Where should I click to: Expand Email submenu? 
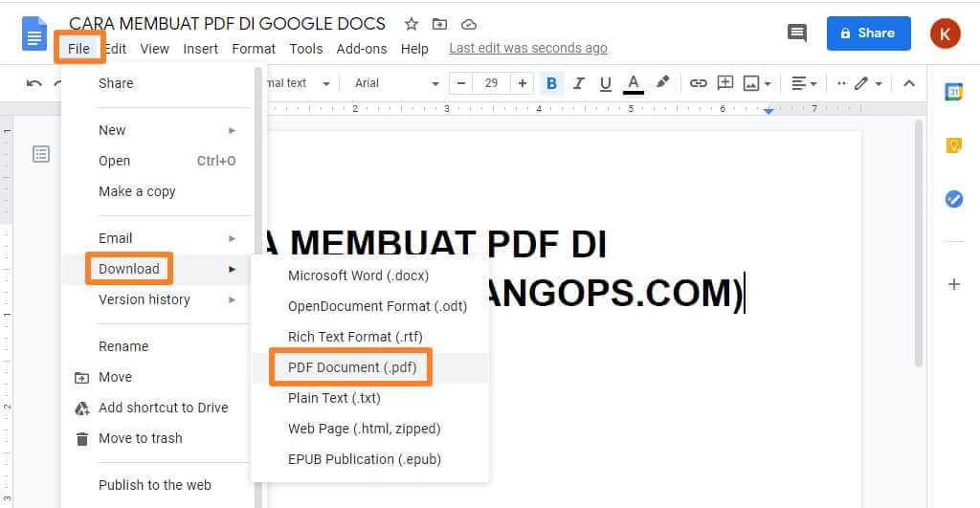(158, 238)
